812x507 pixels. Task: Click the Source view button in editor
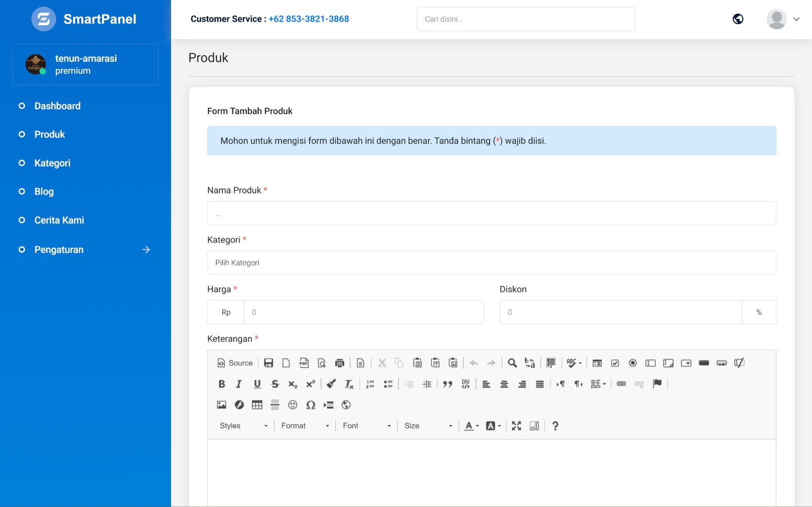pyautogui.click(x=235, y=363)
